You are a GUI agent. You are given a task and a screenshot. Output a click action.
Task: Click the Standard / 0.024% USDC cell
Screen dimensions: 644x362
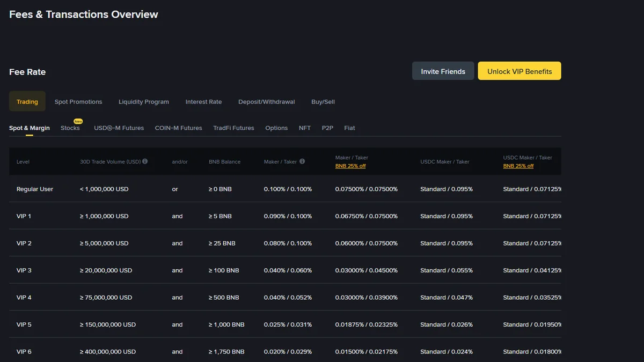click(447, 352)
